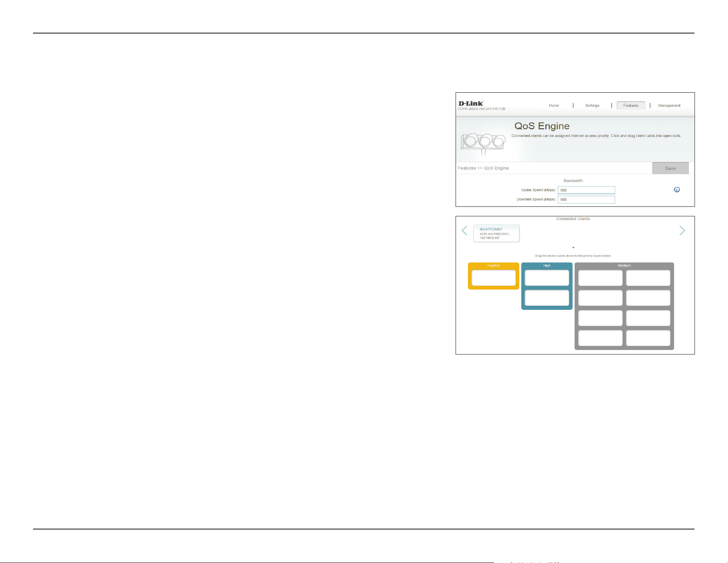
Task: Open the Management menu
Action: click(x=669, y=105)
